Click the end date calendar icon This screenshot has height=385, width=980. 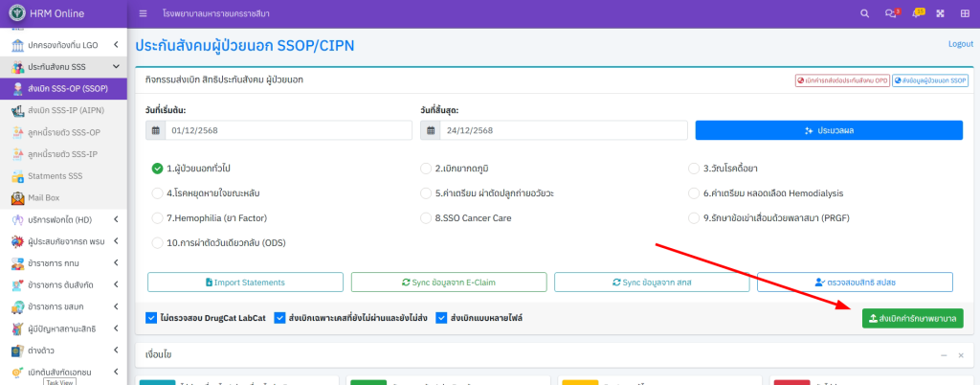[426, 130]
